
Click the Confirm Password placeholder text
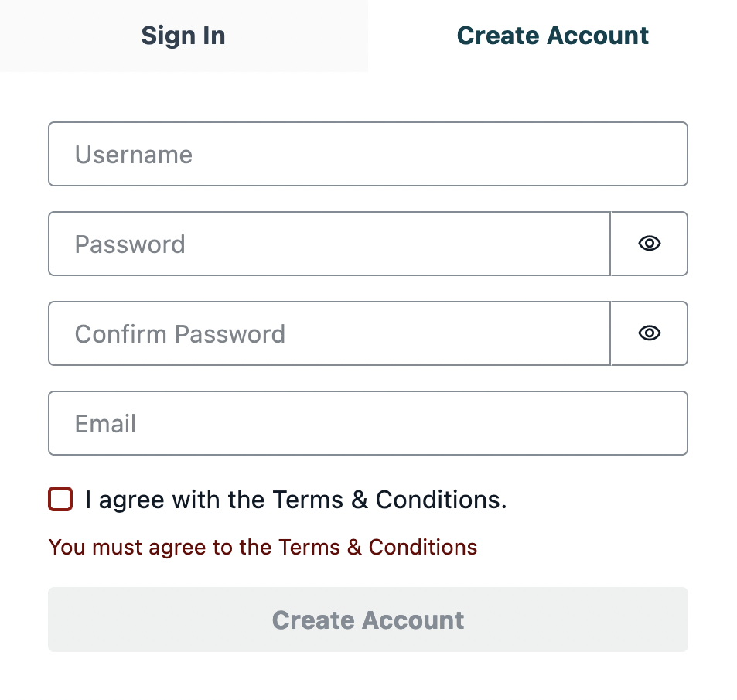(180, 334)
